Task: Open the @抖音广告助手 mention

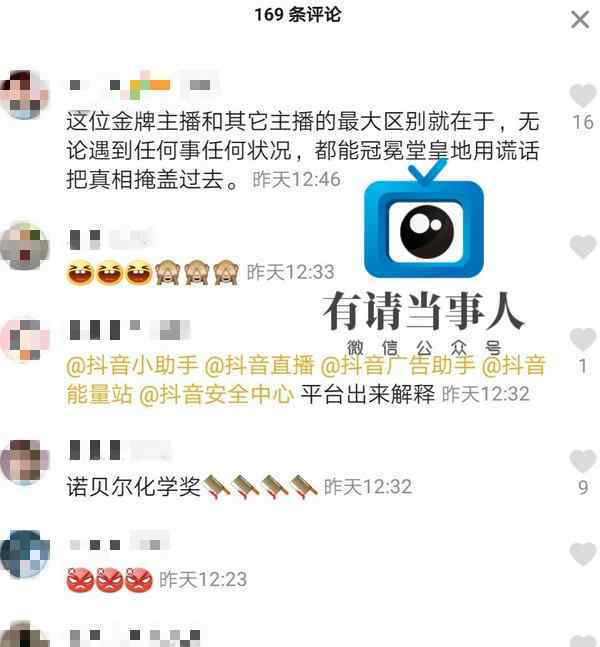Action: tap(397, 366)
